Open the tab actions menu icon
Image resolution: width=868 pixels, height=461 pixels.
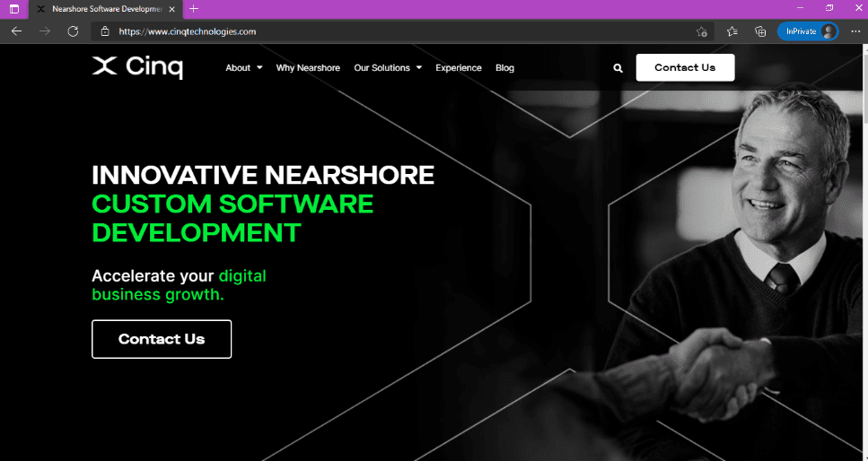point(13,8)
